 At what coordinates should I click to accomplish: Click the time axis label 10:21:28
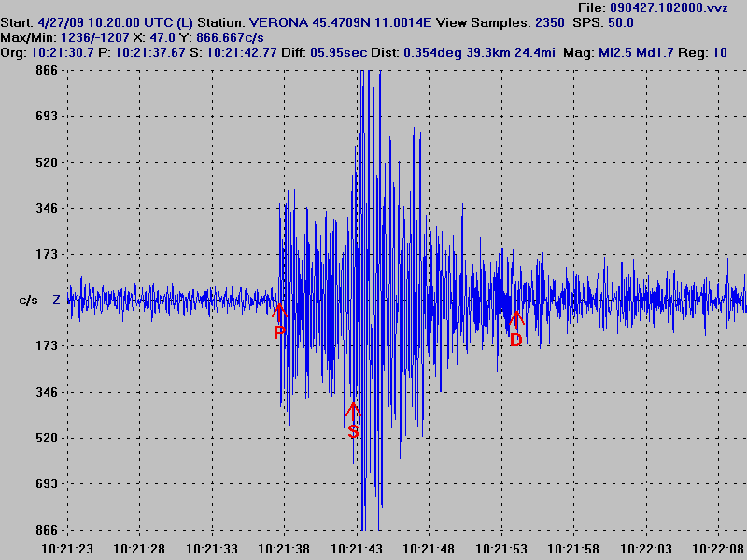[139, 549]
